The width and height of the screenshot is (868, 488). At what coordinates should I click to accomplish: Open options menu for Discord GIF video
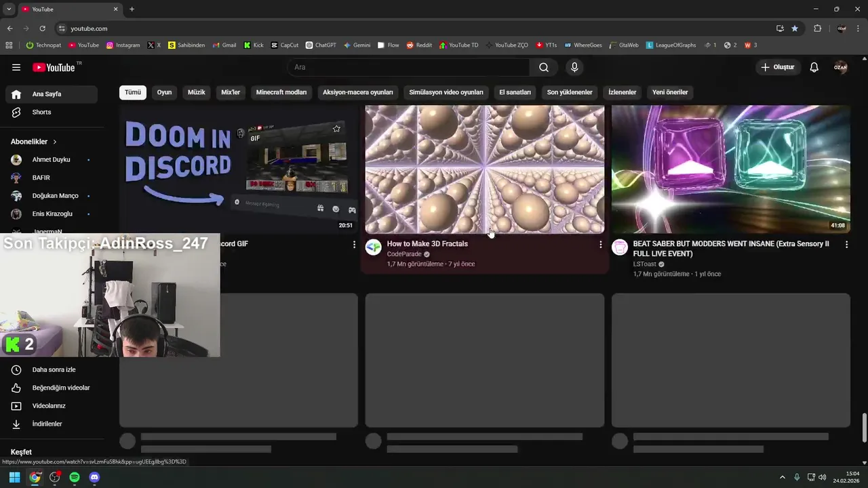click(354, 244)
